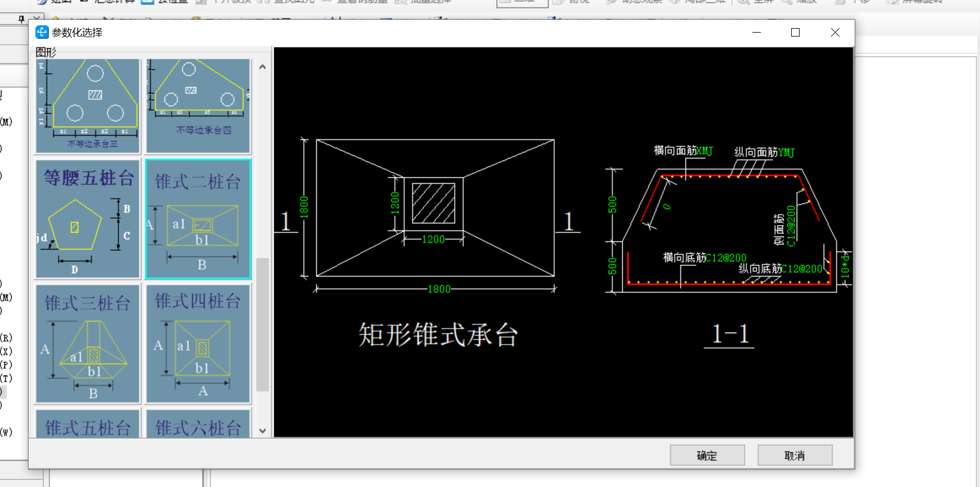Select the 锥式五桩台 thumbnail at list bottom

[x=88, y=424]
